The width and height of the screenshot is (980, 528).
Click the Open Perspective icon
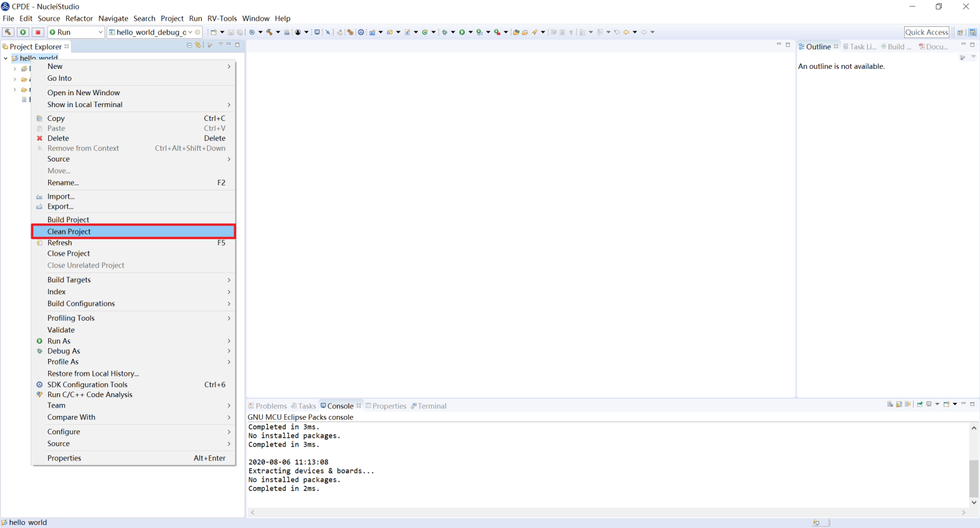click(x=960, y=32)
